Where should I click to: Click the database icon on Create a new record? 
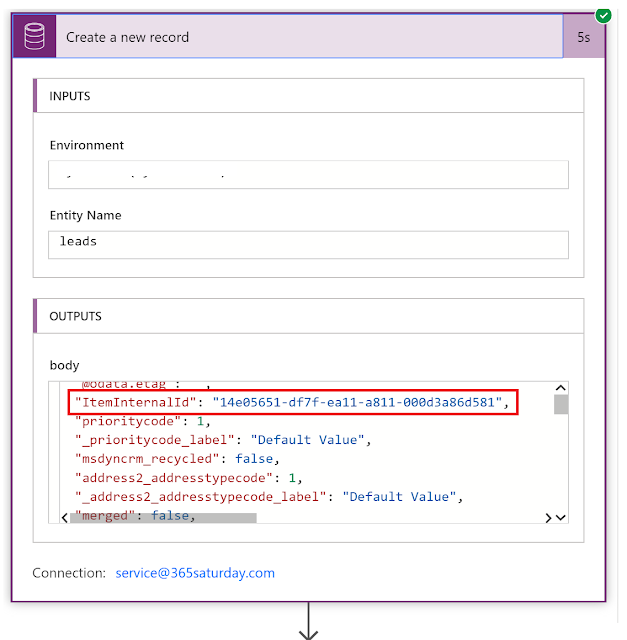34,36
